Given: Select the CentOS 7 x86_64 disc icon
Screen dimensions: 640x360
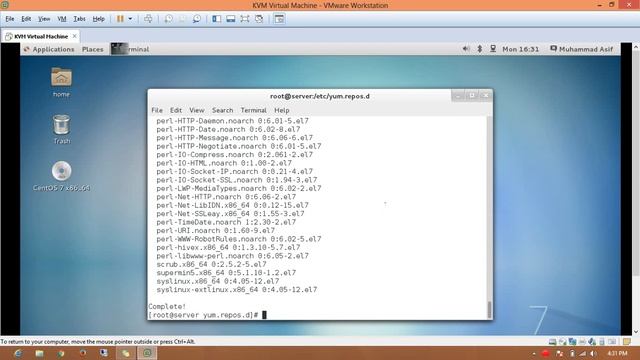Looking at the screenshot, I should [61, 176].
